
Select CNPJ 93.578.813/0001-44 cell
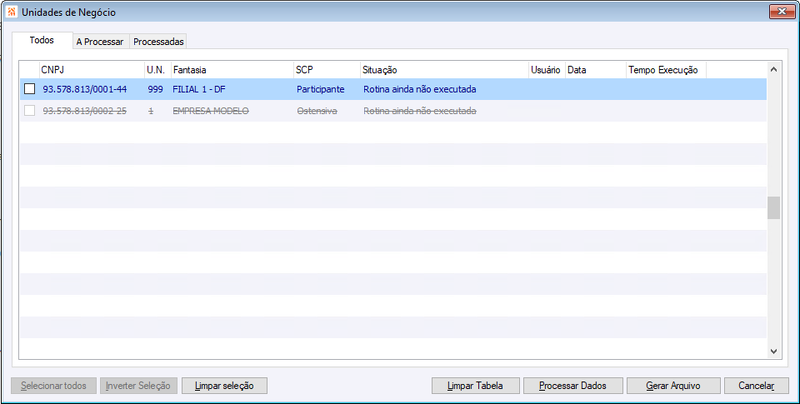(x=85, y=89)
